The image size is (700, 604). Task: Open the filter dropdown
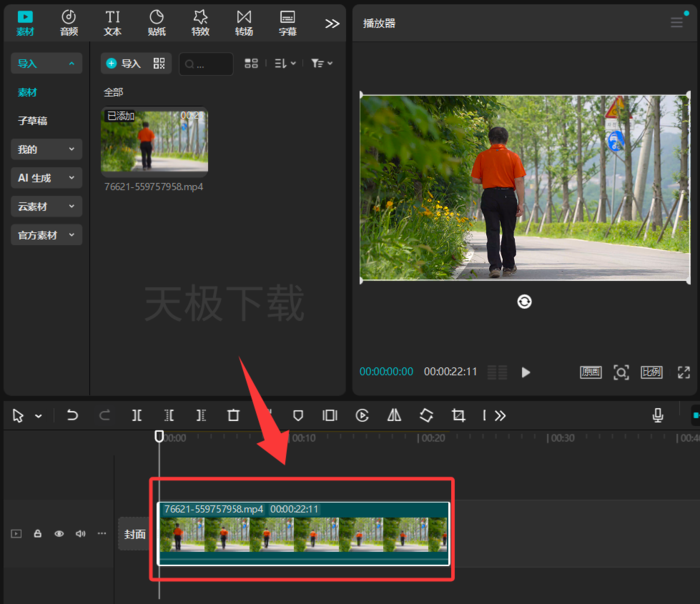click(322, 63)
